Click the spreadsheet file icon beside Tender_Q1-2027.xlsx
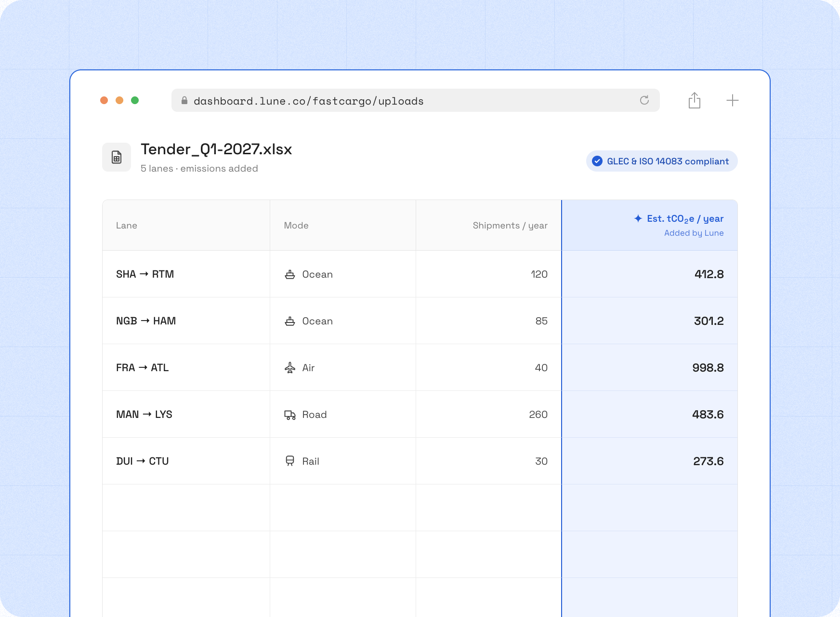 coord(117,157)
